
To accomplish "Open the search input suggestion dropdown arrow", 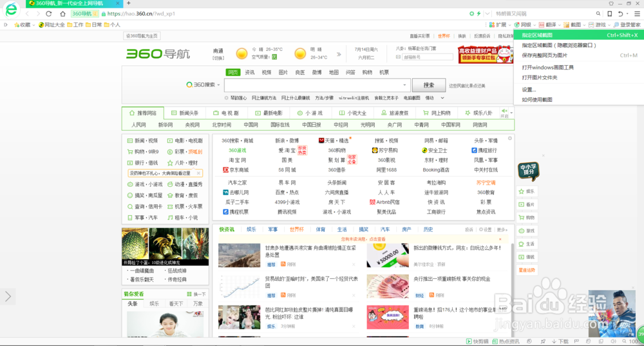I will coord(404,85).
